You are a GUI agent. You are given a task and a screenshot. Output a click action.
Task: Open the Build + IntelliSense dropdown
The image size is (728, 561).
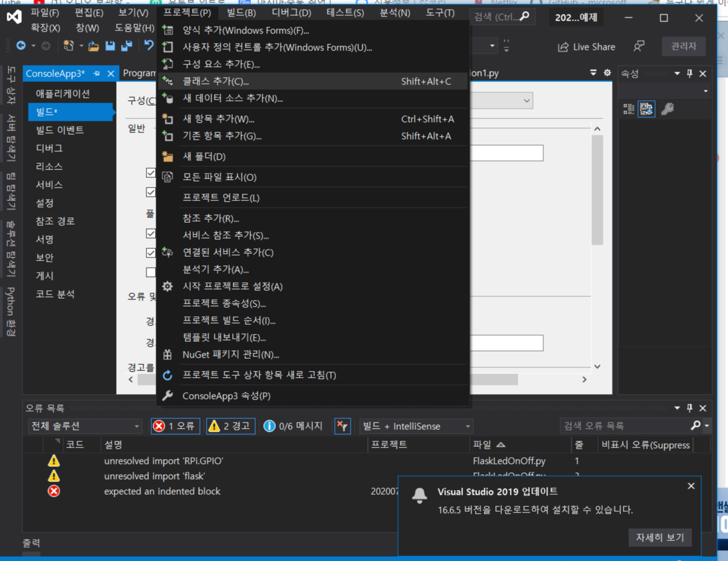point(416,426)
